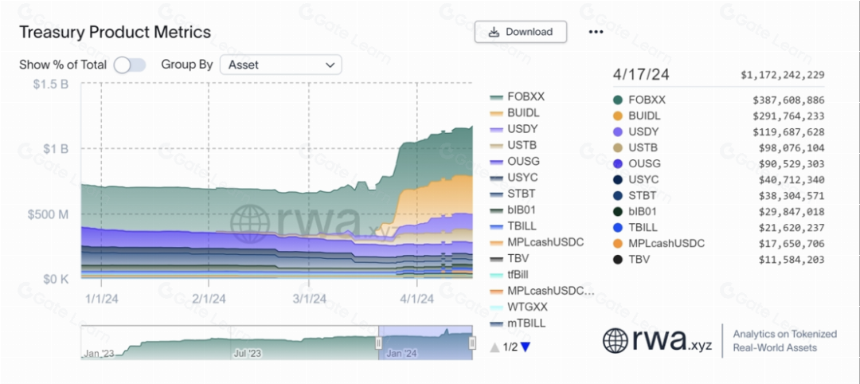
Task: Click the 4/1/24 x-axis label
Action: coord(417,299)
